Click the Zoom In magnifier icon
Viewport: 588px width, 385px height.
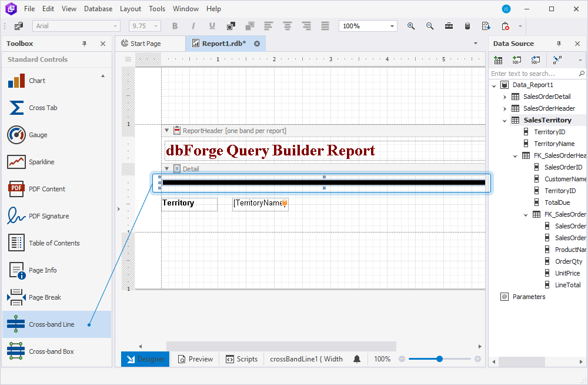411,26
